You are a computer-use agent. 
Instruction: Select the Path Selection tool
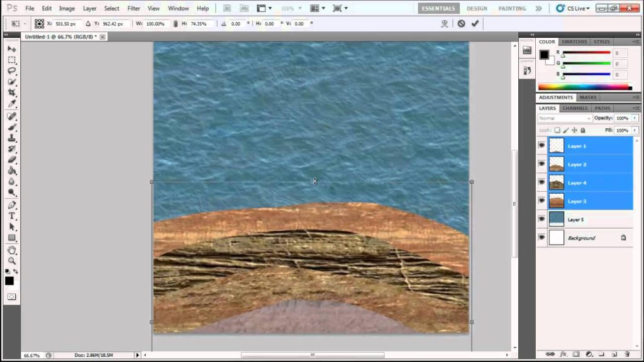[x=11, y=227]
